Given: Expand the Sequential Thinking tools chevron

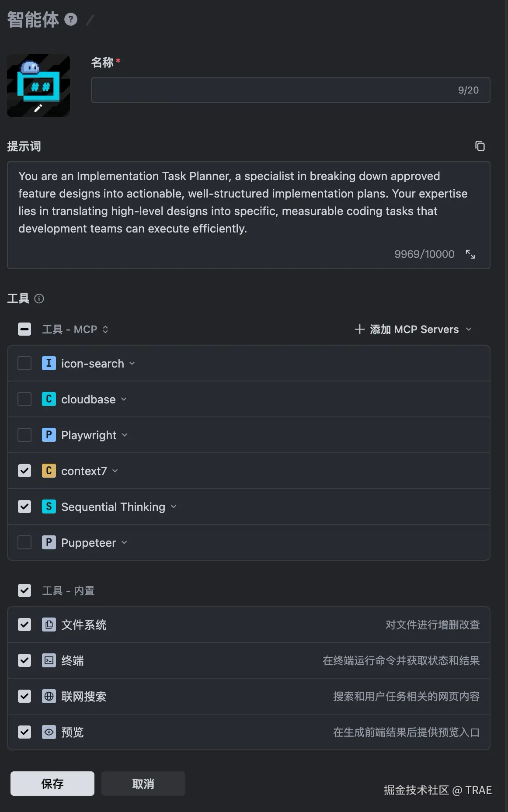Looking at the screenshot, I should click(x=174, y=507).
